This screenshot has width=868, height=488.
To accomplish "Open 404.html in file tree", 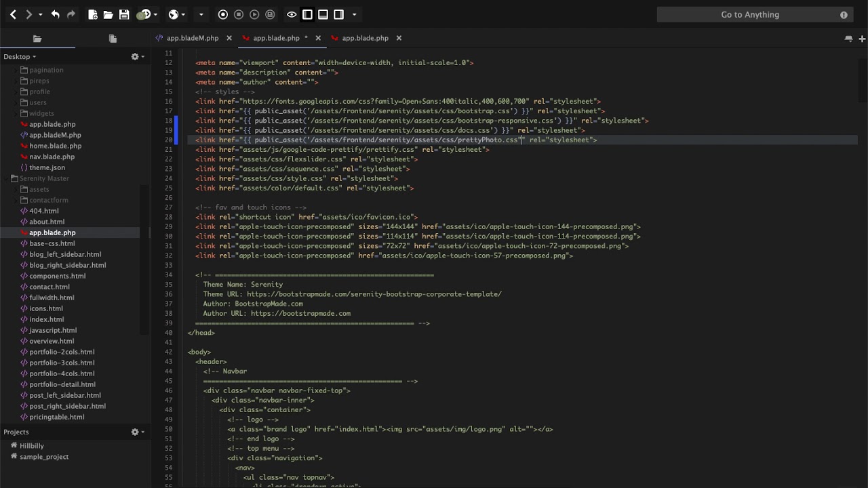I will coord(44,211).
